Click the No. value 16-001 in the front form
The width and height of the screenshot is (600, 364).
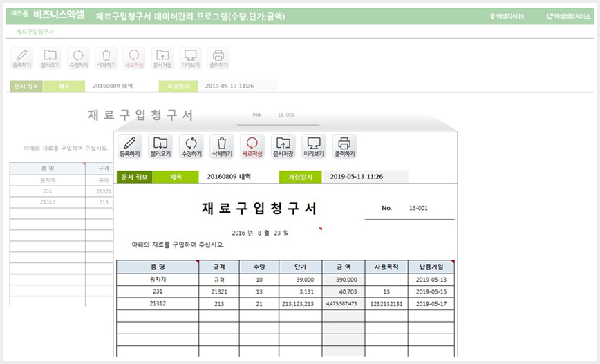tap(418, 208)
